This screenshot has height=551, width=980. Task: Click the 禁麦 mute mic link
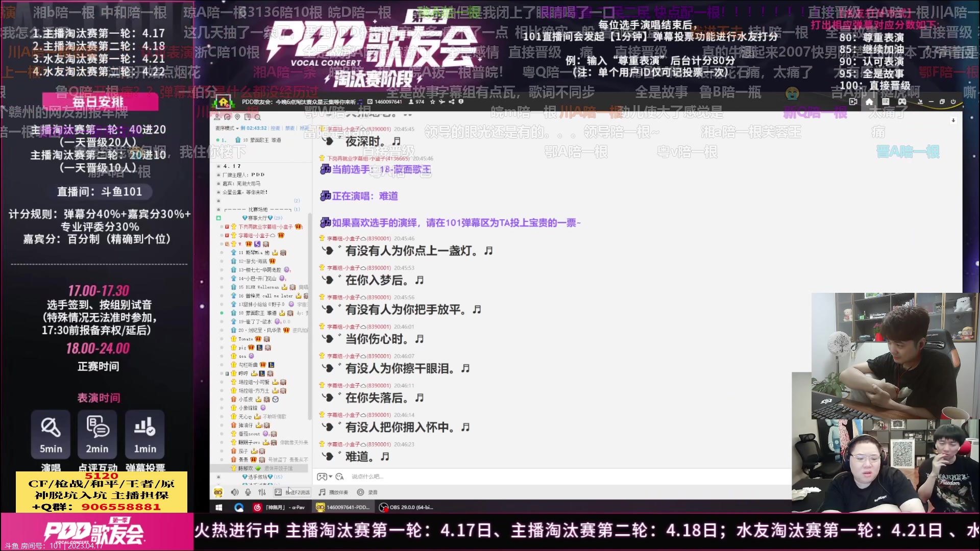click(x=290, y=128)
